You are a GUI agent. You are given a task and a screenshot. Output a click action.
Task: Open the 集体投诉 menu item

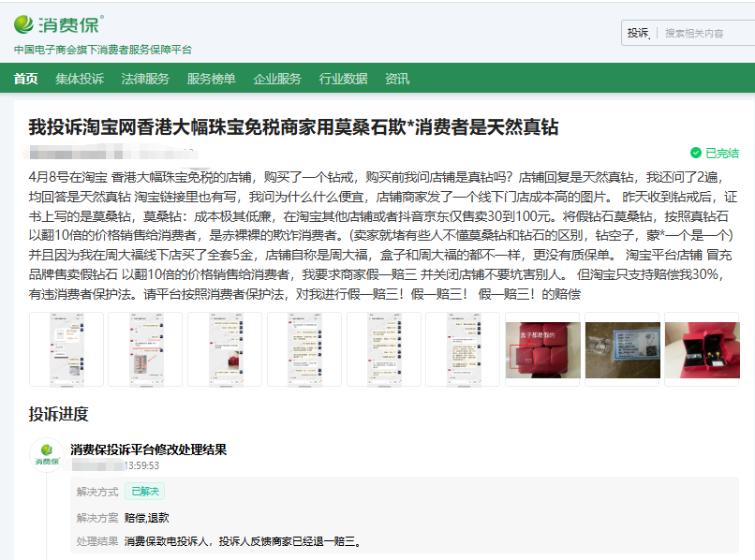[x=80, y=79]
